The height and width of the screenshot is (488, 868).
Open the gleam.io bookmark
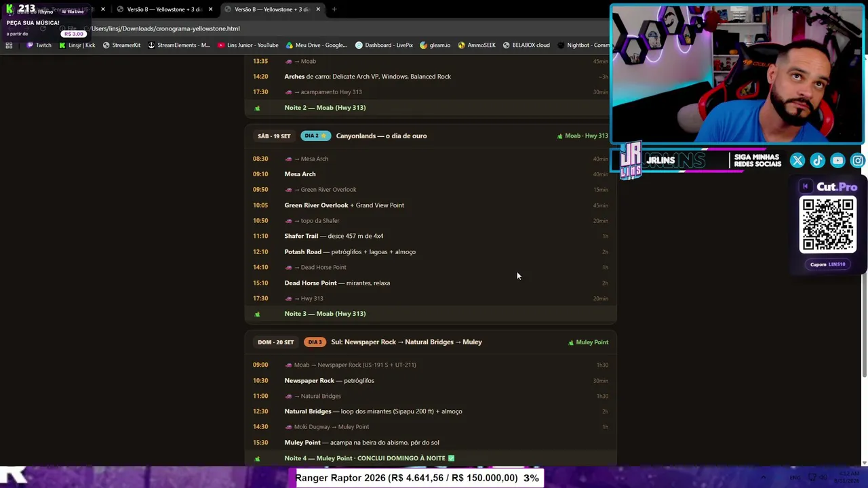coord(435,45)
